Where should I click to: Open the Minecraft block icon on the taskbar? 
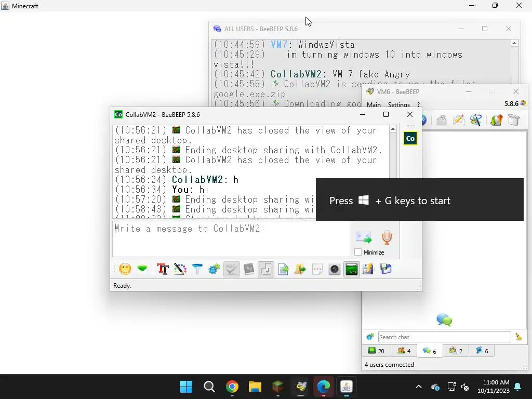pos(278,387)
